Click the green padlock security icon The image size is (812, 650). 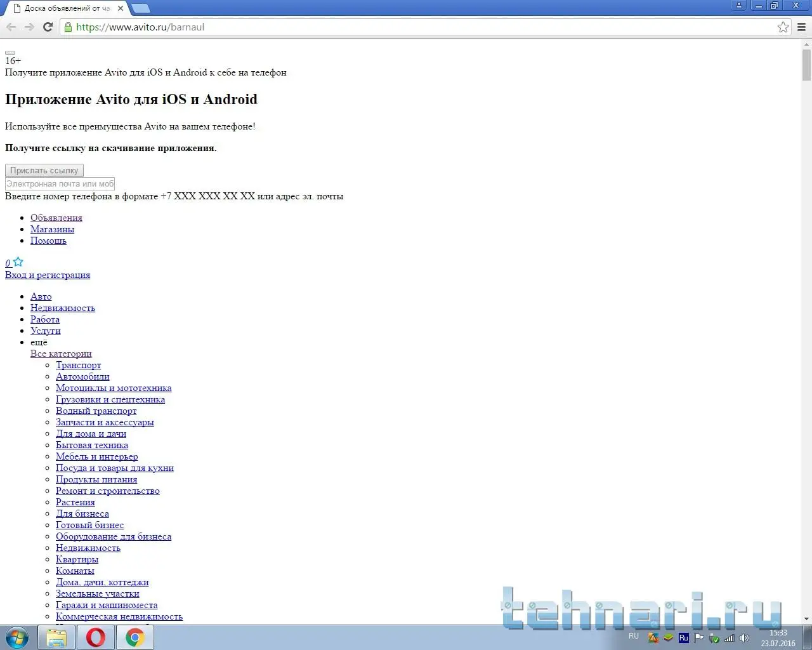(x=68, y=27)
